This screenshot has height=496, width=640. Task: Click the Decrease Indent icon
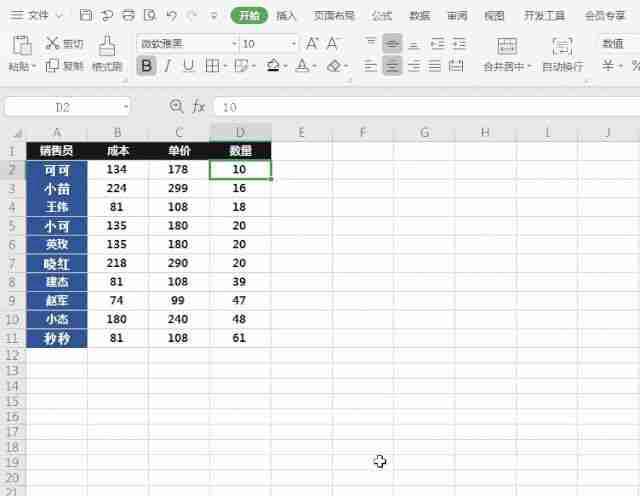438,43
